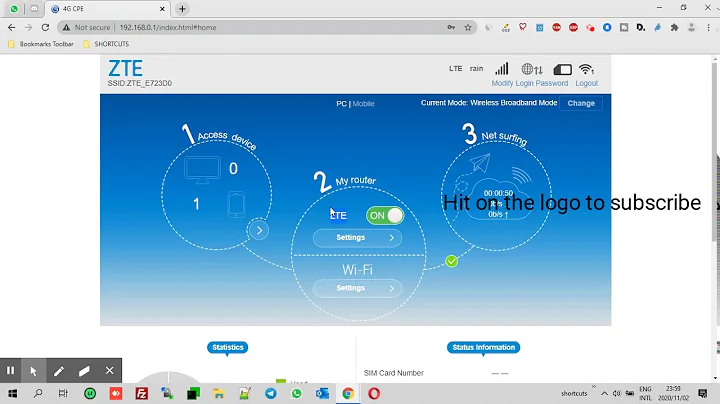Close the recorder toolbar
720x404 pixels.
(109, 370)
